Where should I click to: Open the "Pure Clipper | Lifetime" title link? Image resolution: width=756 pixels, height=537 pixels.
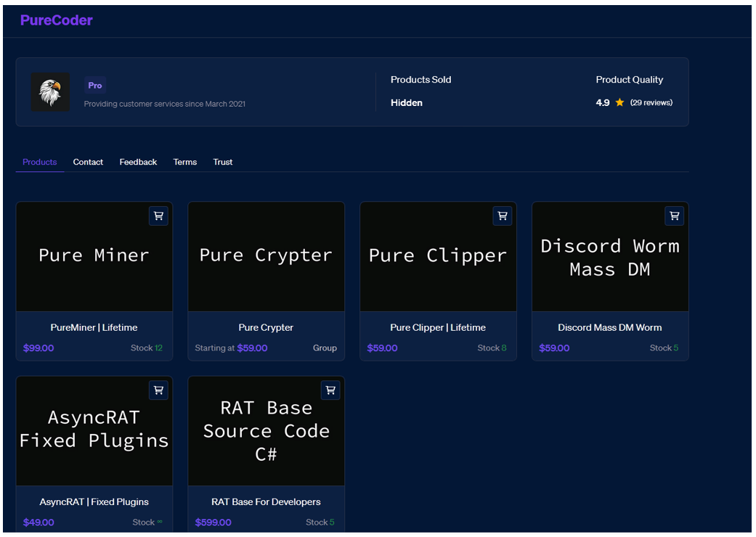click(x=438, y=327)
